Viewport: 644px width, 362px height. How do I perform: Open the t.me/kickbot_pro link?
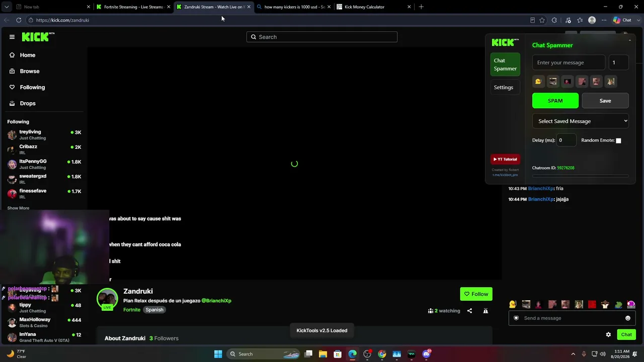(x=505, y=175)
